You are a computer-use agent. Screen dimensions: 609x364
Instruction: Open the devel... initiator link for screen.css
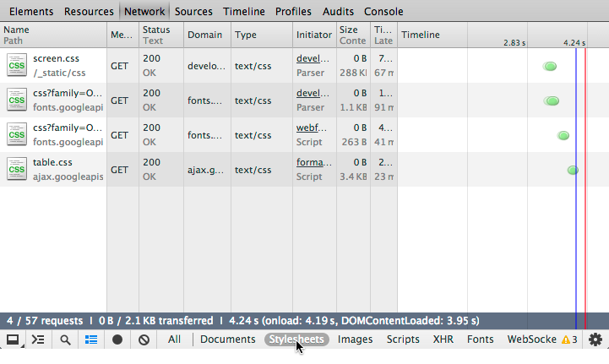[x=313, y=58]
